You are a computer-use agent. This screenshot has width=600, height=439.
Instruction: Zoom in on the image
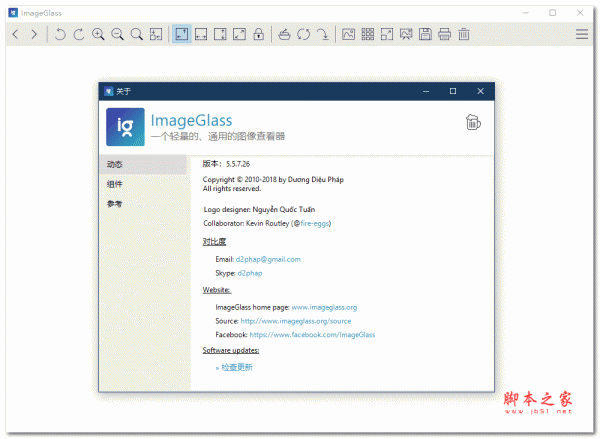98,34
